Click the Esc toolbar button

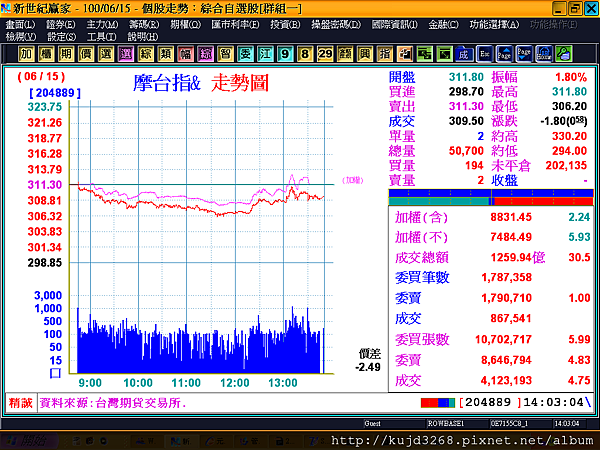pyautogui.click(x=484, y=54)
